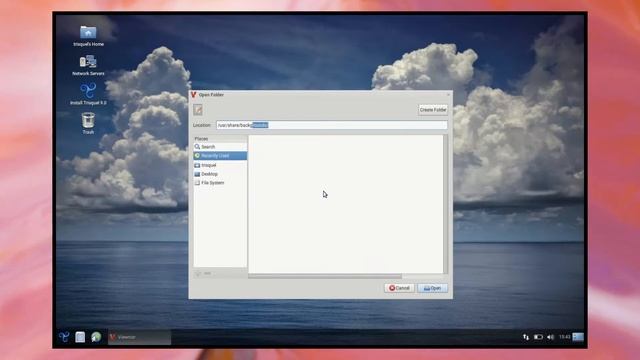This screenshot has height=360, width=640.
Task: Click the volume speaker tray icon
Action: [550, 337]
